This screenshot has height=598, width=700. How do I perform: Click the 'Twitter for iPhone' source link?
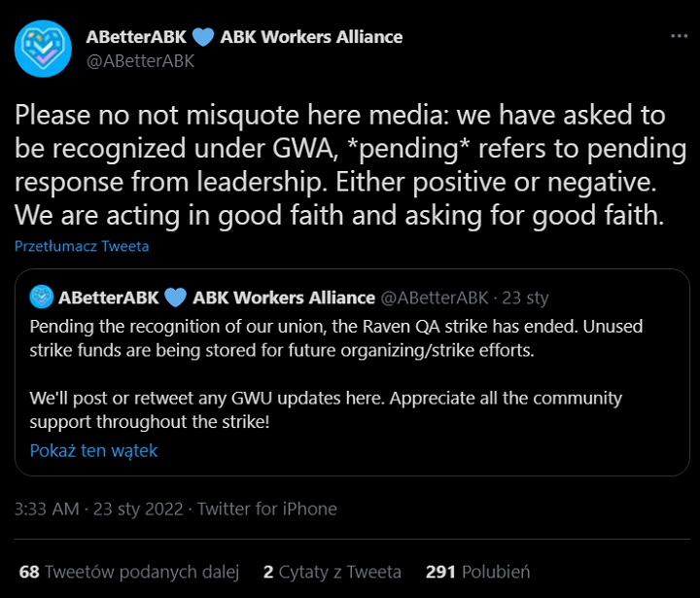point(267,509)
